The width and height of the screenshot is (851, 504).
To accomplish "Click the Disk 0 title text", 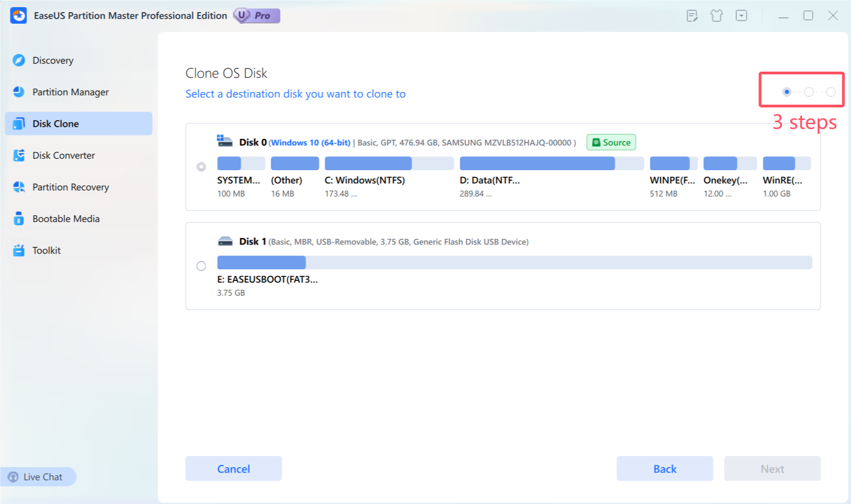I will coord(253,142).
